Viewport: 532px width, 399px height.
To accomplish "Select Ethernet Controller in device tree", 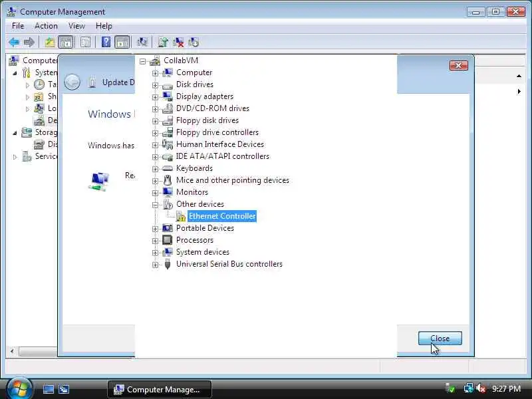I will [x=222, y=216].
